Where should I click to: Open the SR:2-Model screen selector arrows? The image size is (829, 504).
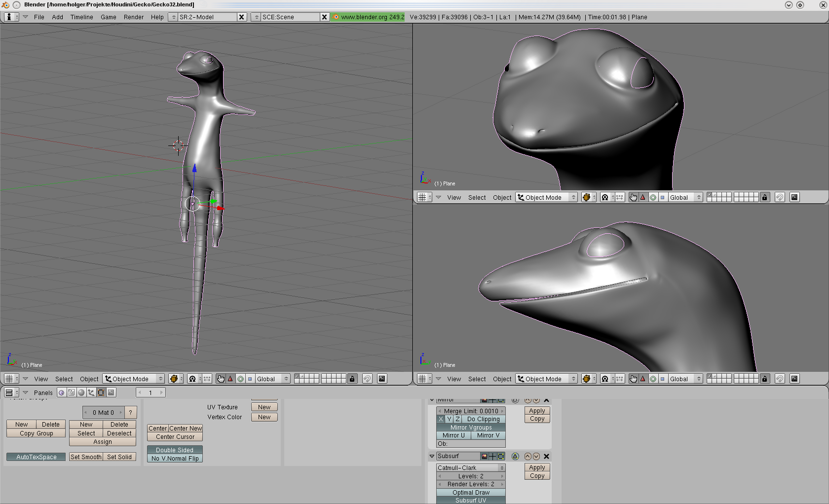coord(173,17)
